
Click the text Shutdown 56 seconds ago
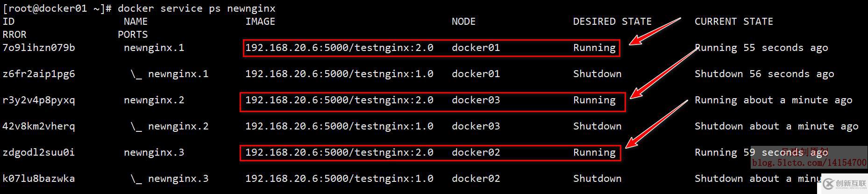[x=764, y=74]
